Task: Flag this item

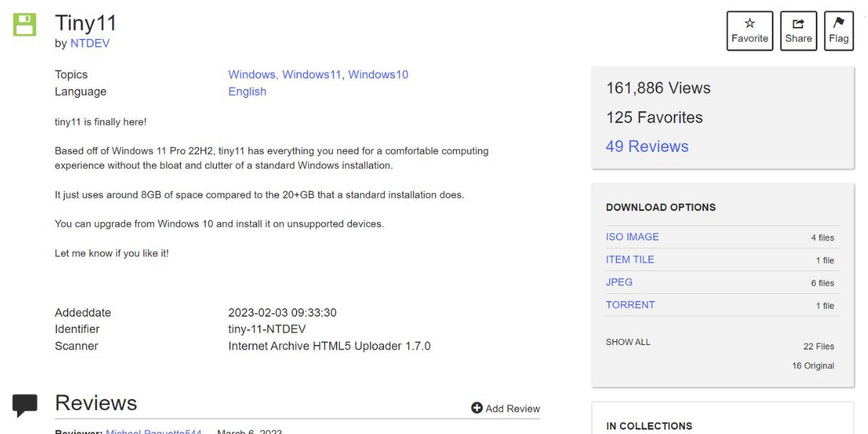Action: [x=839, y=31]
